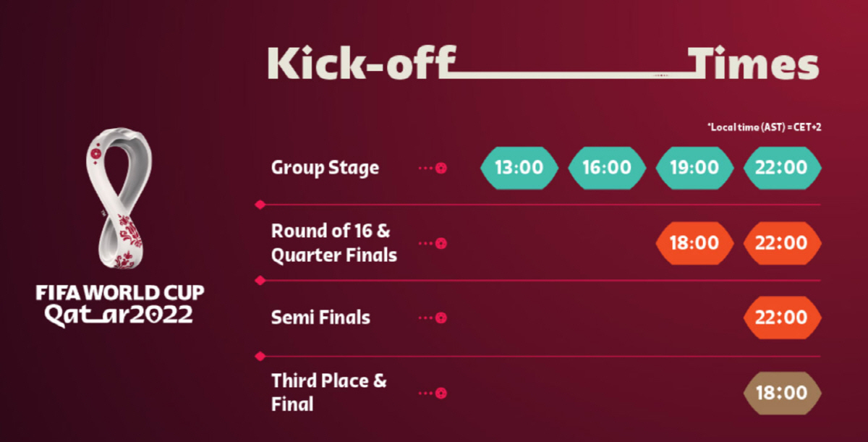This screenshot has width=868, height=442.
Task: Choose the orange 18:00 Round of 16 badge
Action: [x=694, y=243]
